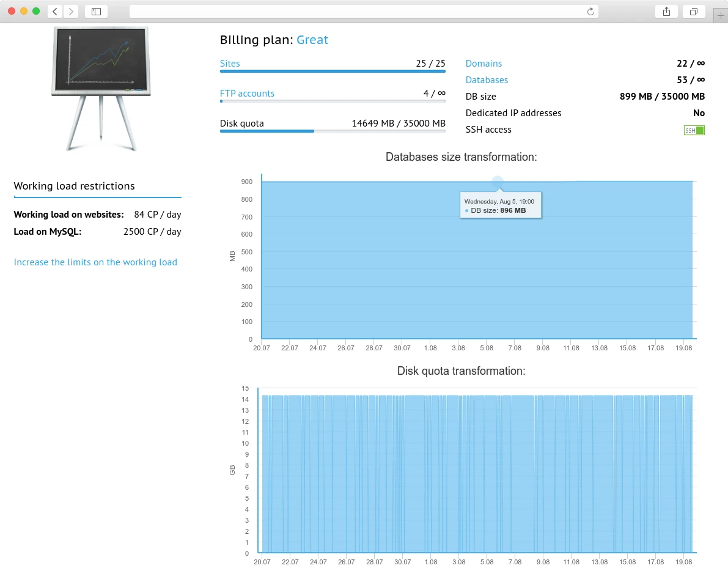
Task: Click the Disk quota progress bar
Action: (x=333, y=131)
